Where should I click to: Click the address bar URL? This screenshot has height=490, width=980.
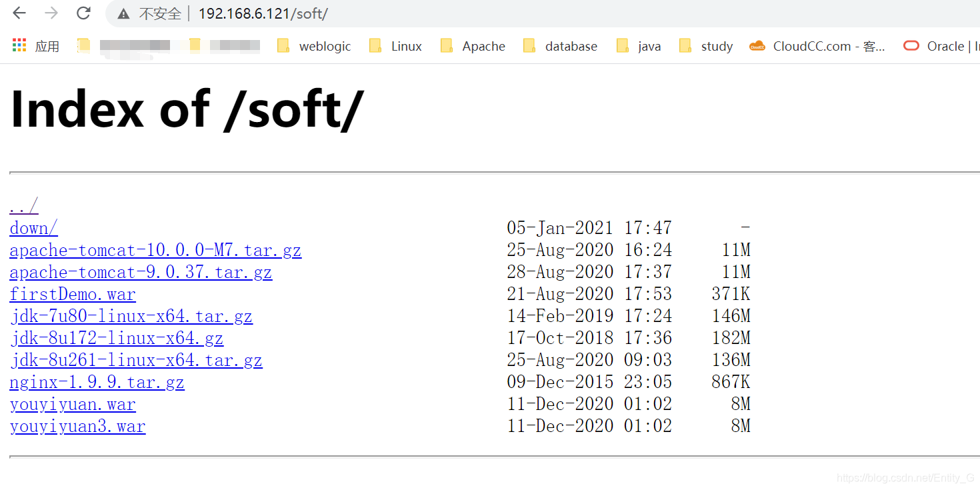pos(263,14)
